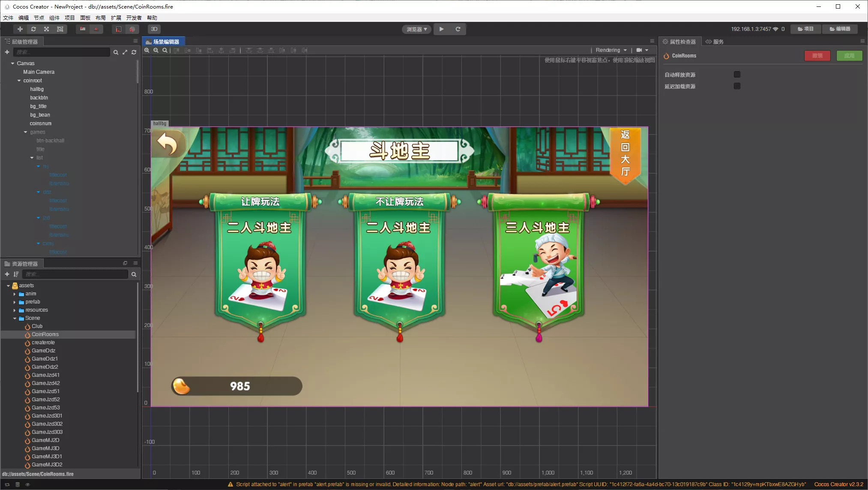Viewport: 868px width, 490px height.
Task: Open the Rendering dropdown
Action: pyautogui.click(x=611, y=50)
